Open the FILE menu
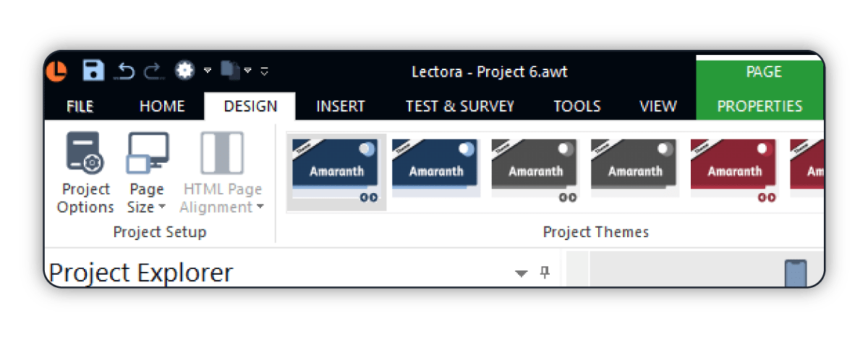Screen dimensions: 868x337 80,106
